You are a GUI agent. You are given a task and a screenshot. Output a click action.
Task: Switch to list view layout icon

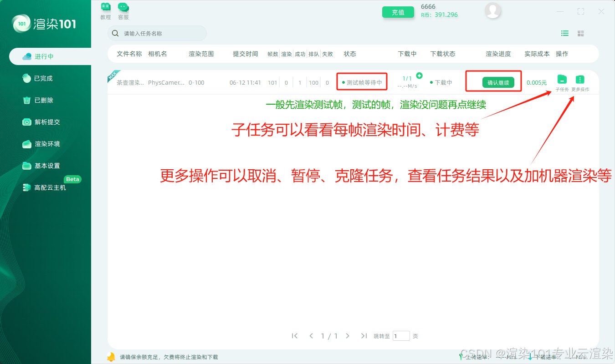click(x=565, y=33)
